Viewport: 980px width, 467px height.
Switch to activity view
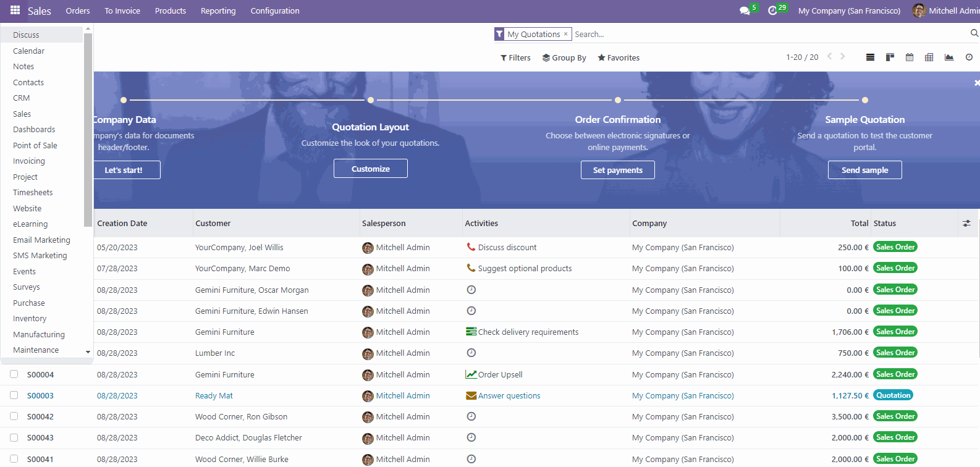969,57
